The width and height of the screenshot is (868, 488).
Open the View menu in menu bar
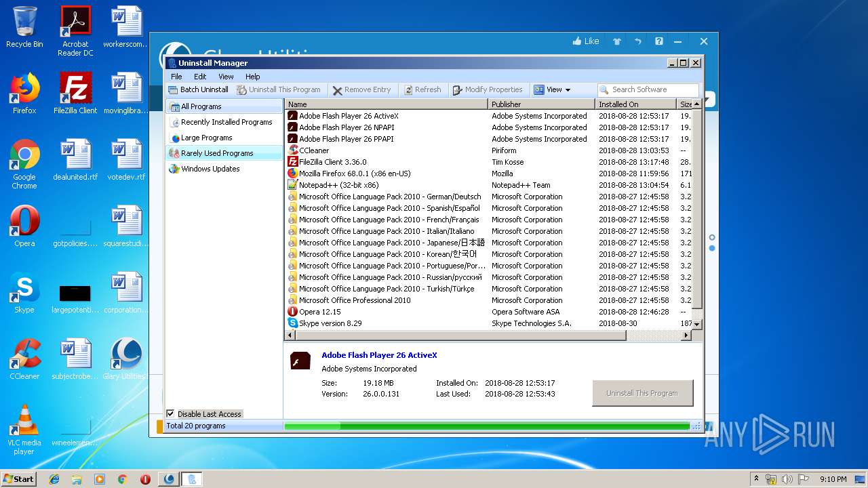[226, 77]
